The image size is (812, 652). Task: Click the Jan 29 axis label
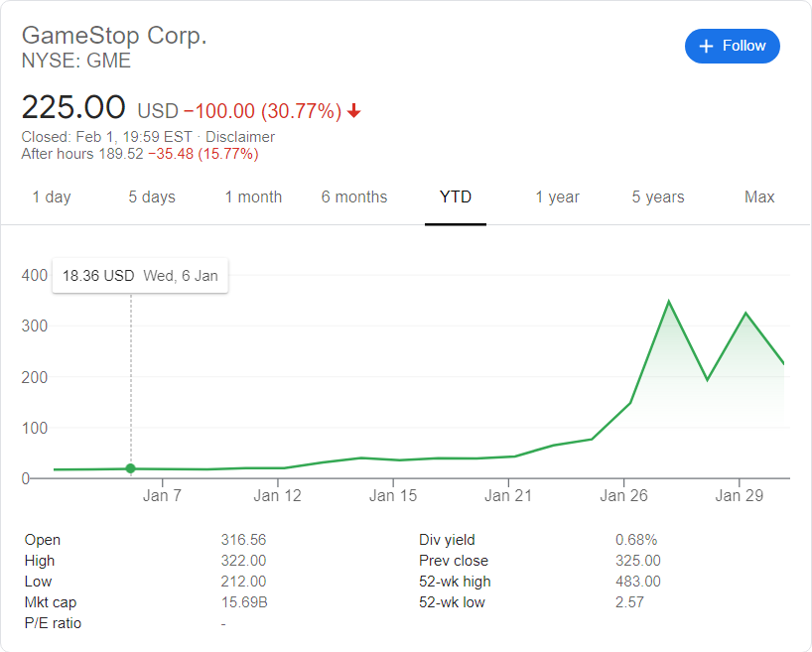[740, 495]
